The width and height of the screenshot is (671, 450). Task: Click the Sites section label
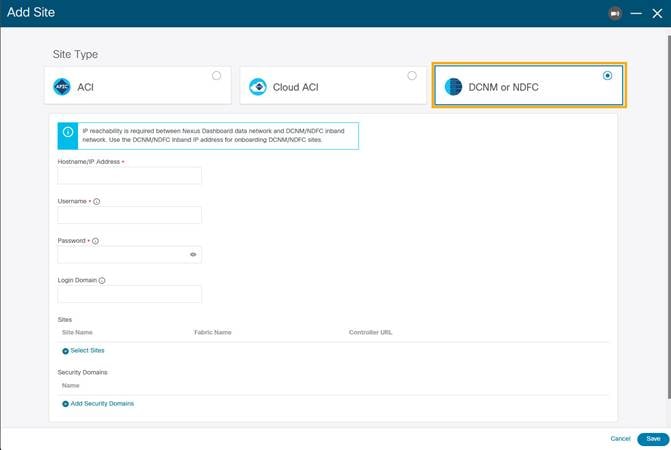[x=65, y=320]
